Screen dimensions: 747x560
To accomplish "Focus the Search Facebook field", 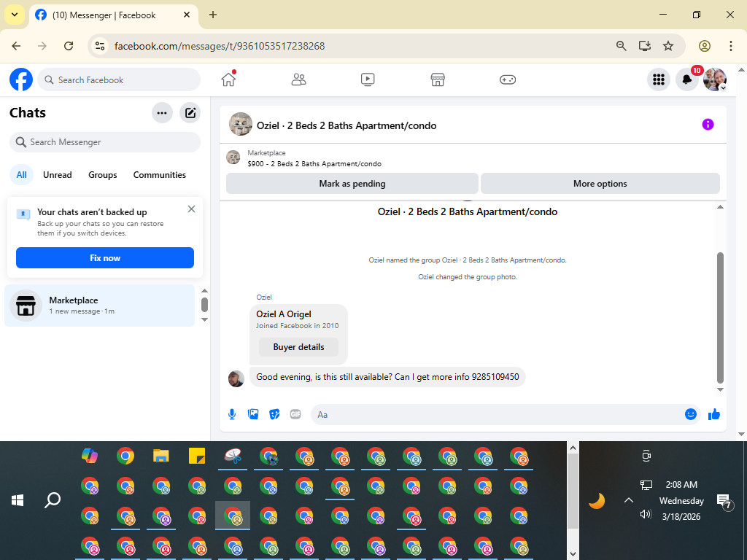I will point(119,79).
